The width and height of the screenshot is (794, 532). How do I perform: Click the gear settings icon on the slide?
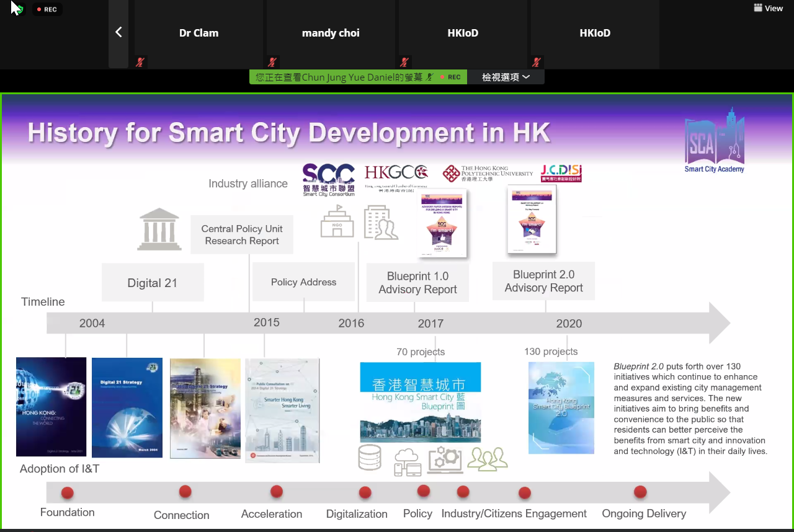pos(445,459)
